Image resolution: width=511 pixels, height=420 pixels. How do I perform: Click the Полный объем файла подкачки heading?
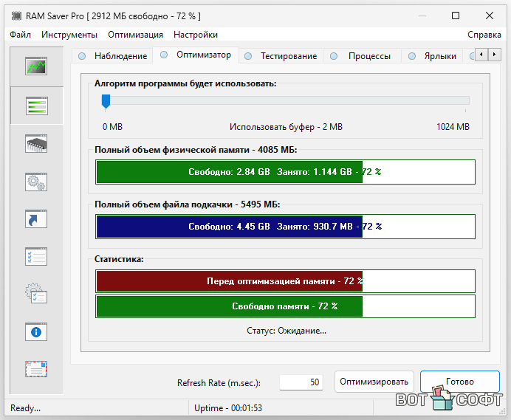coord(188,204)
